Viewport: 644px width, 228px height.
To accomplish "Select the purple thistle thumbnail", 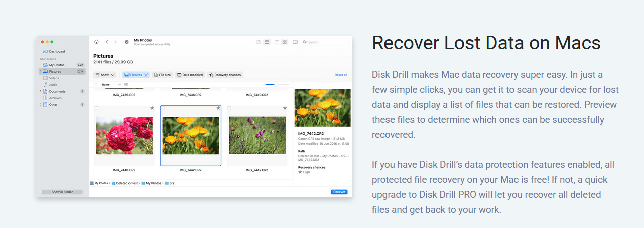I will [x=257, y=135].
